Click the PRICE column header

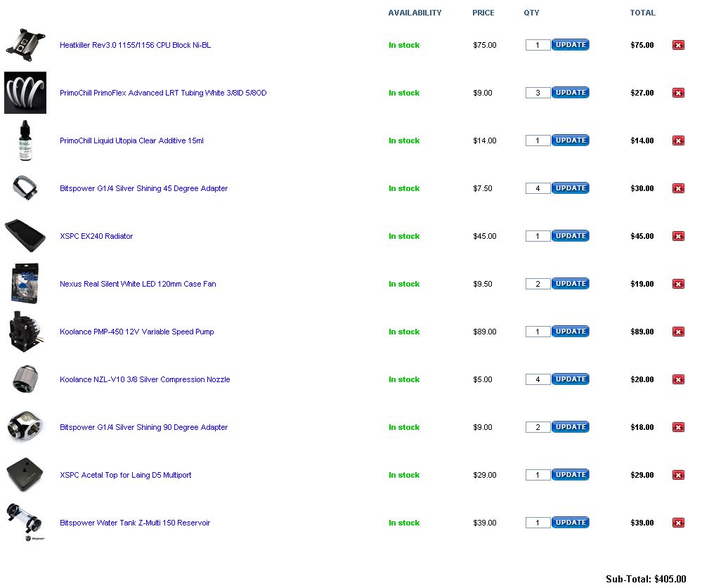(x=483, y=13)
